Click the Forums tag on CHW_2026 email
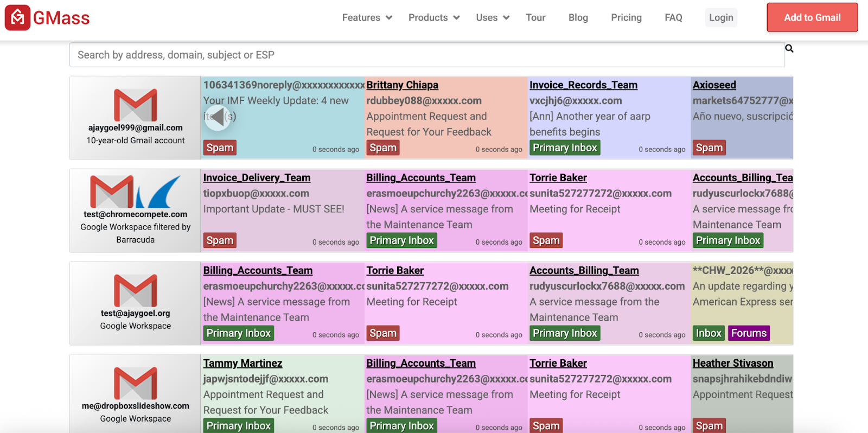 (749, 333)
